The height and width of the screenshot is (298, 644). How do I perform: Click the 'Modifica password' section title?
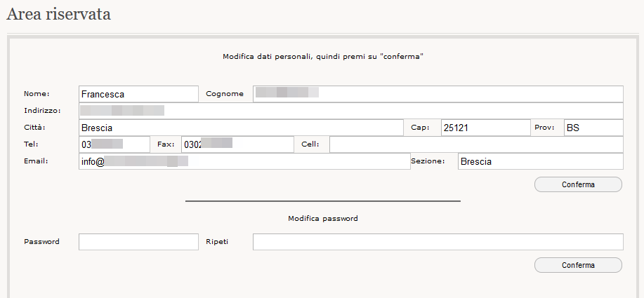(323, 219)
